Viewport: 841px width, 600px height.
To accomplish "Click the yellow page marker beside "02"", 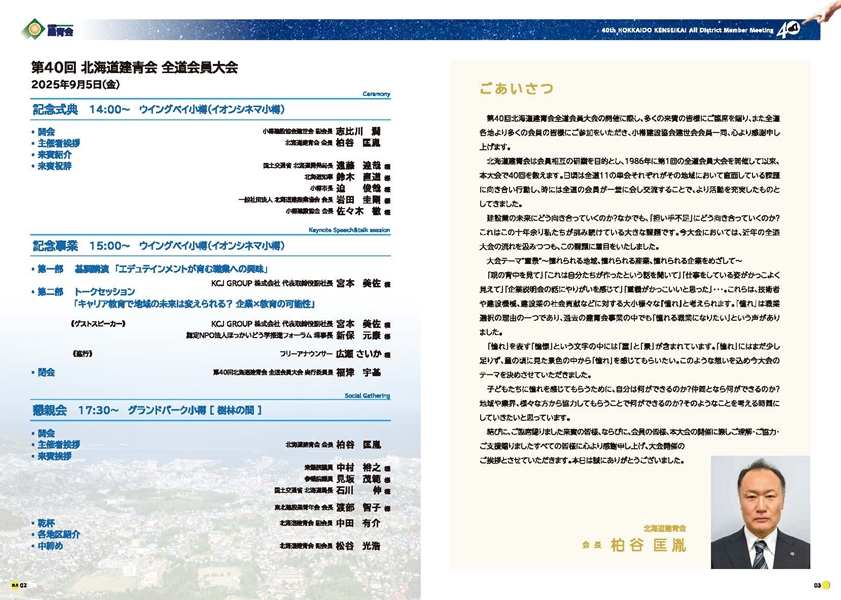I will click(14, 585).
